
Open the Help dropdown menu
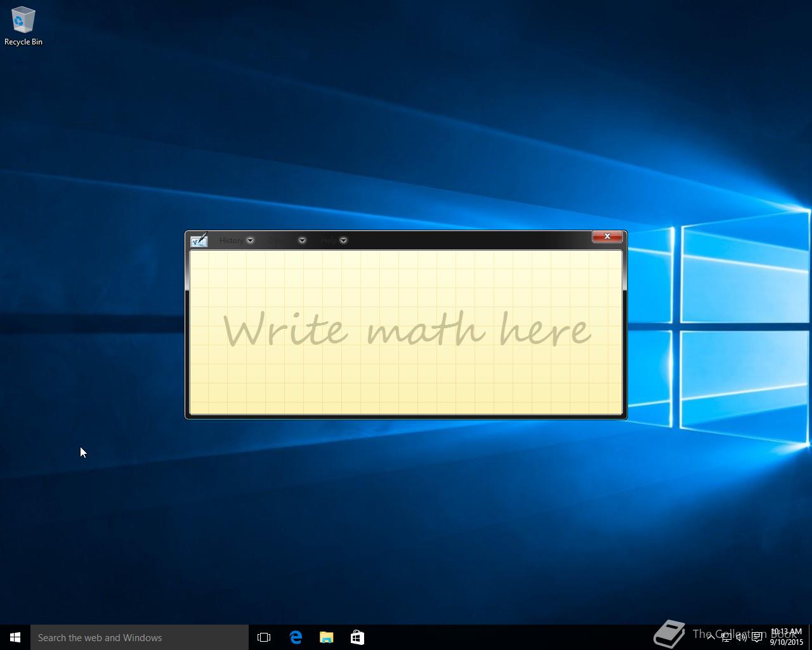tap(334, 241)
